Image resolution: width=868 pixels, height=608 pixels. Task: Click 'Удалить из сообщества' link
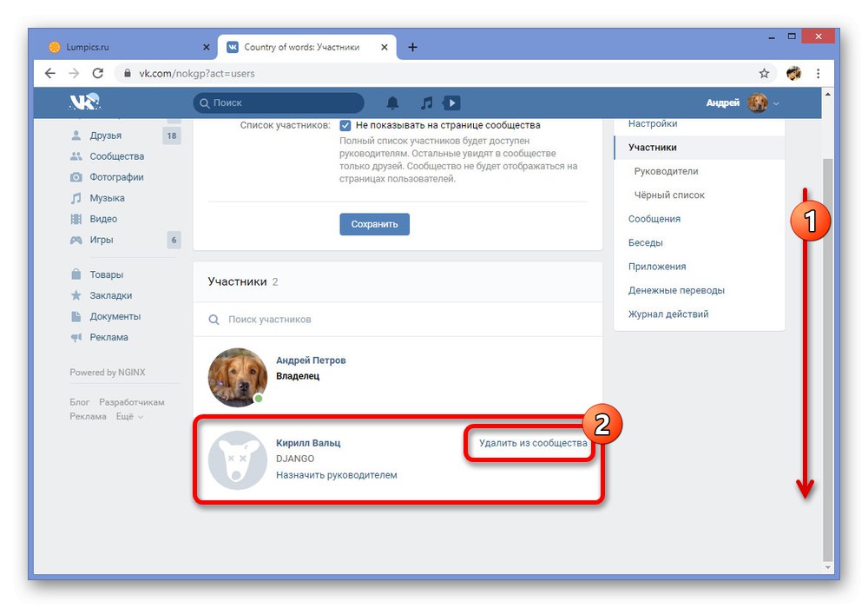[533, 443]
